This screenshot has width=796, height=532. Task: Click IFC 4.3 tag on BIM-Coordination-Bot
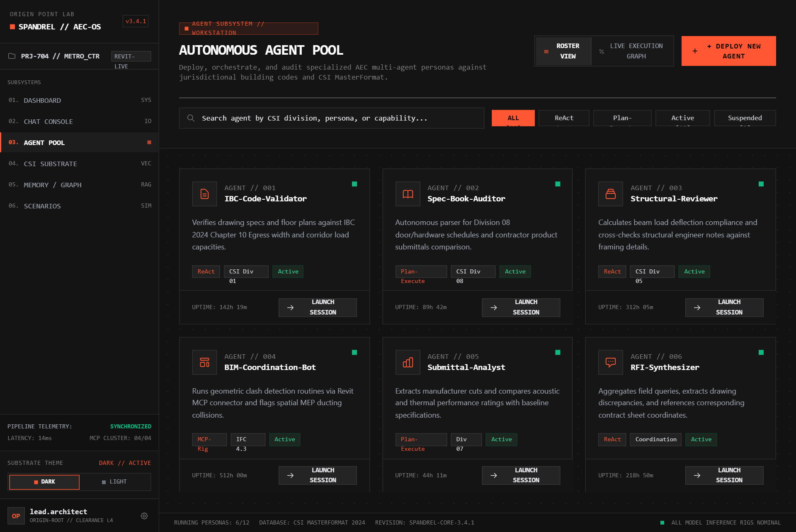coord(248,440)
